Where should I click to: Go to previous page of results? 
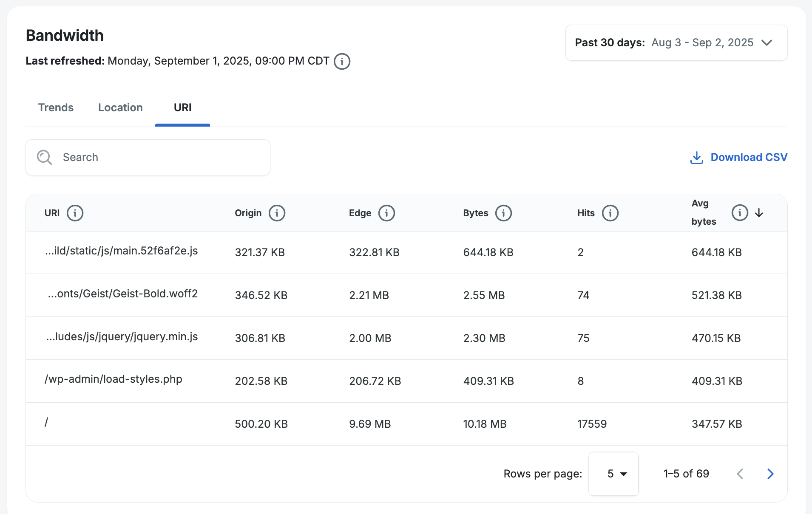(740, 474)
